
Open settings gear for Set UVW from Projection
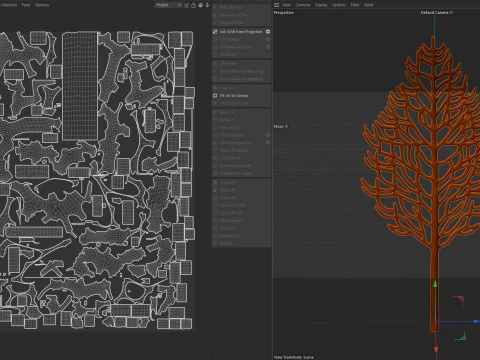(x=268, y=32)
